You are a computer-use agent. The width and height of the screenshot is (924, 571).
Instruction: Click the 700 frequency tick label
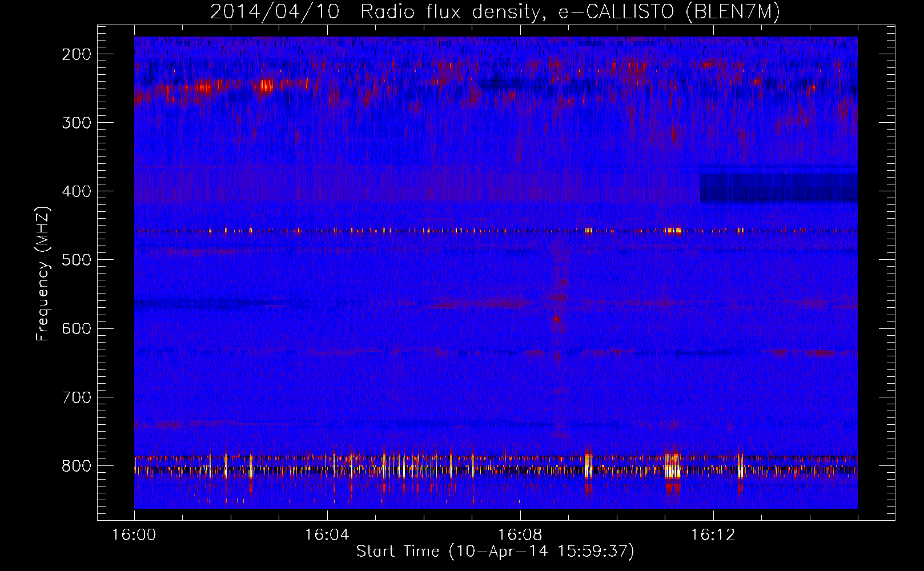76,397
